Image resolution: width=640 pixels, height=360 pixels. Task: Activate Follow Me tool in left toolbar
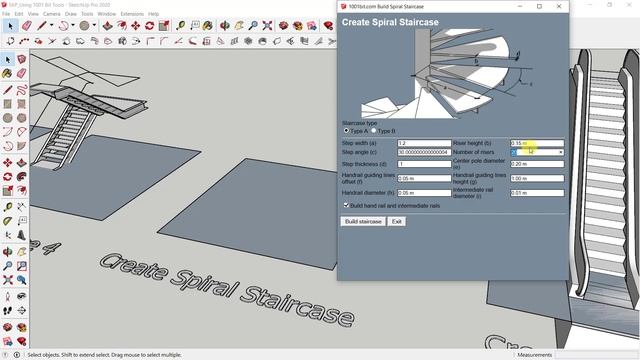click(x=22, y=177)
